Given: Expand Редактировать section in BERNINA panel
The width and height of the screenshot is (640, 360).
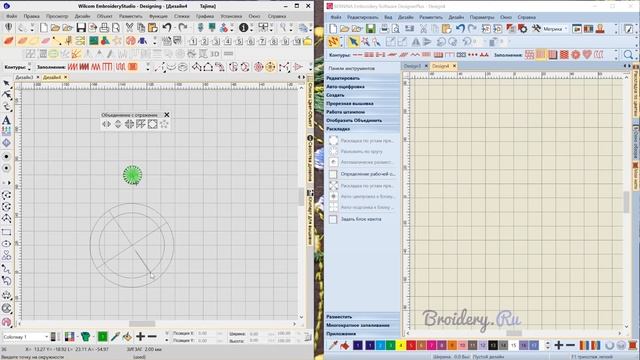Looking at the screenshot, I should [362, 78].
